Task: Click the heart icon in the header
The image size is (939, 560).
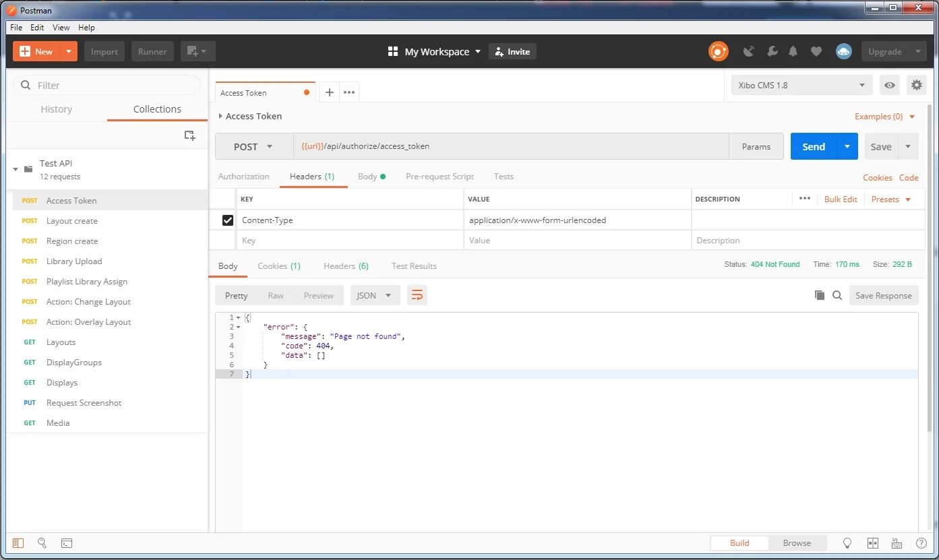Action: pyautogui.click(x=816, y=51)
